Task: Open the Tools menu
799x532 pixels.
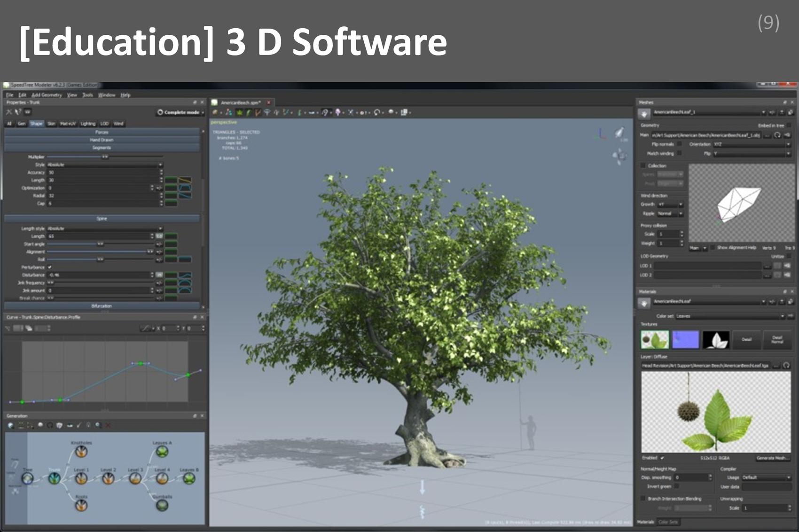Action: [x=87, y=95]
